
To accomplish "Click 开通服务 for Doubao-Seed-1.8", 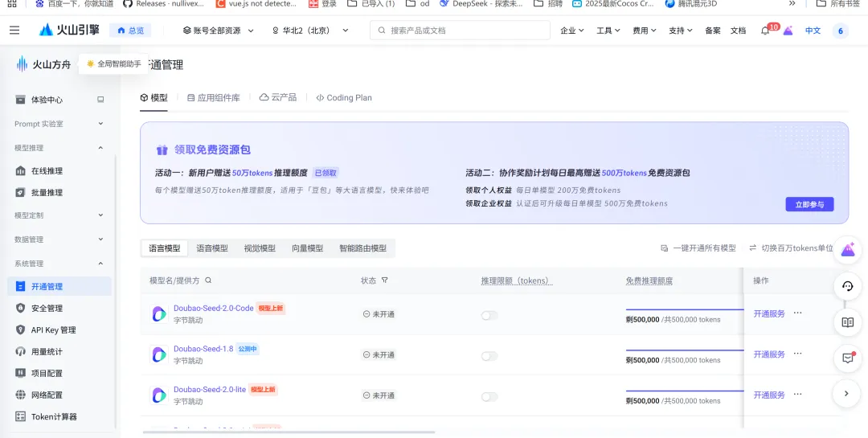I will [769, 354].
